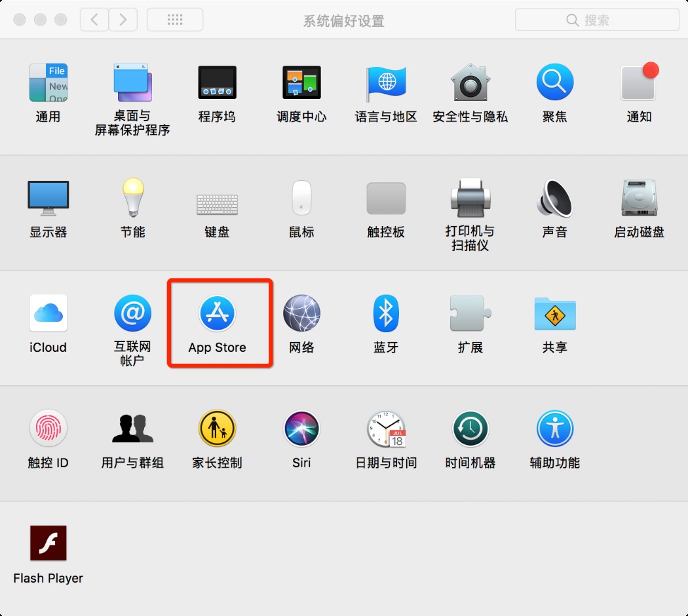Open 家长控制 parental controls
This screenshot has width=688, height=616.
point(217,429)
